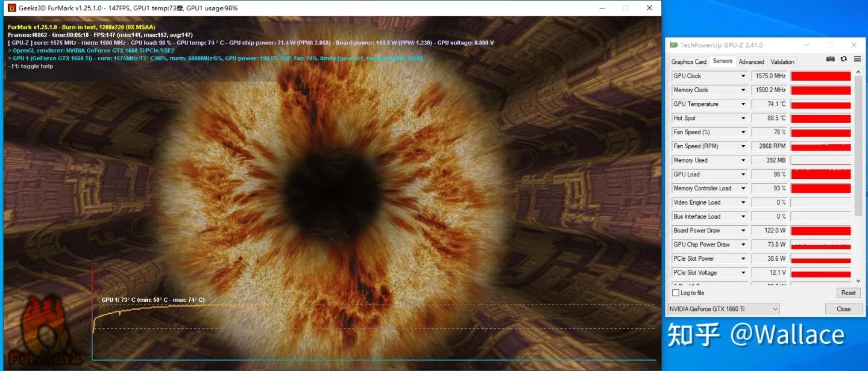Enable the Log to file checkbox

click(675, 293)
